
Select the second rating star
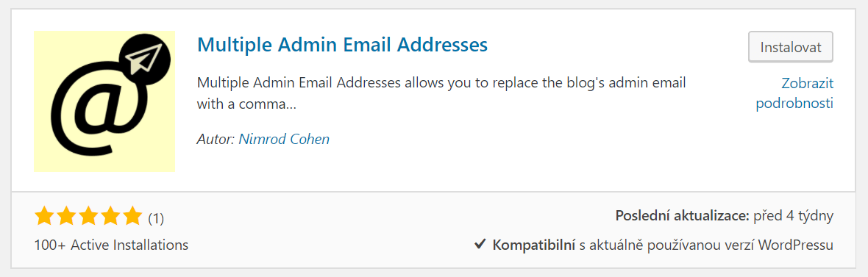[x=66, y=217]
